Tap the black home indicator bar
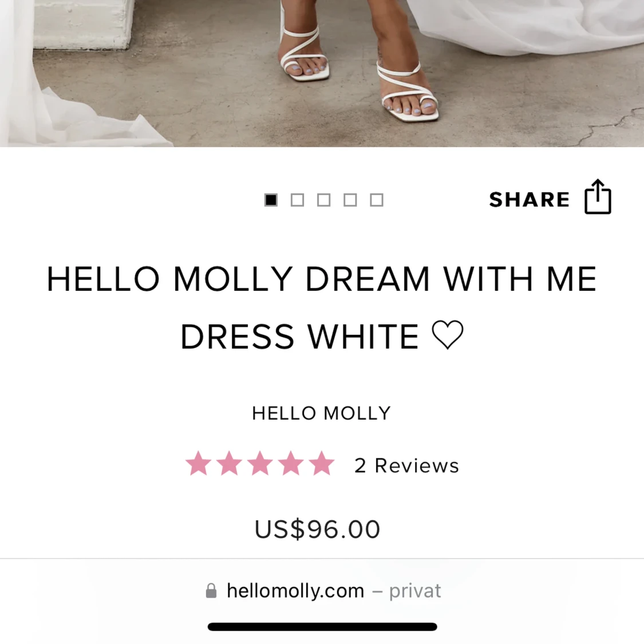Screen dimensions: 644x644 coord(322,627)
